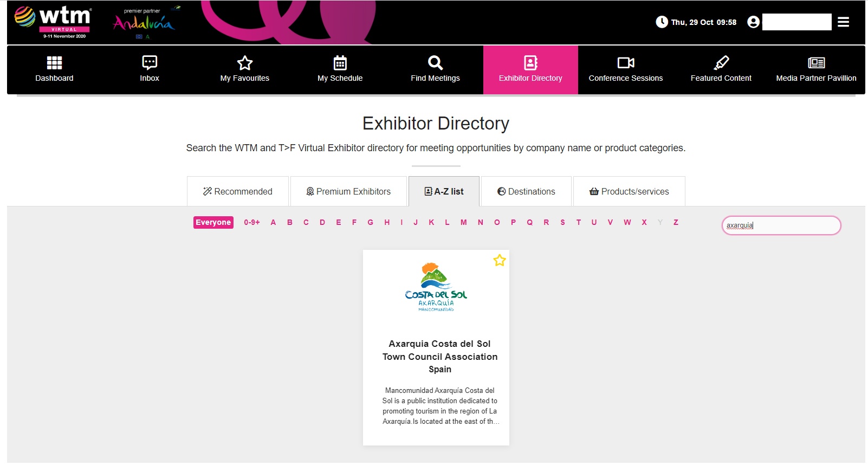Click the clock icon in header
This screenshot has height=465, width=868.
(662, 22)
